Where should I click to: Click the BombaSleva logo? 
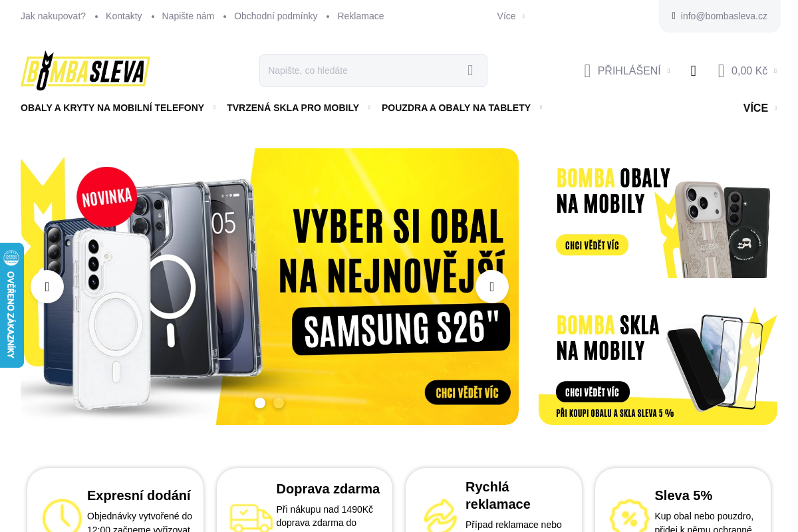[x=85, y=70]
